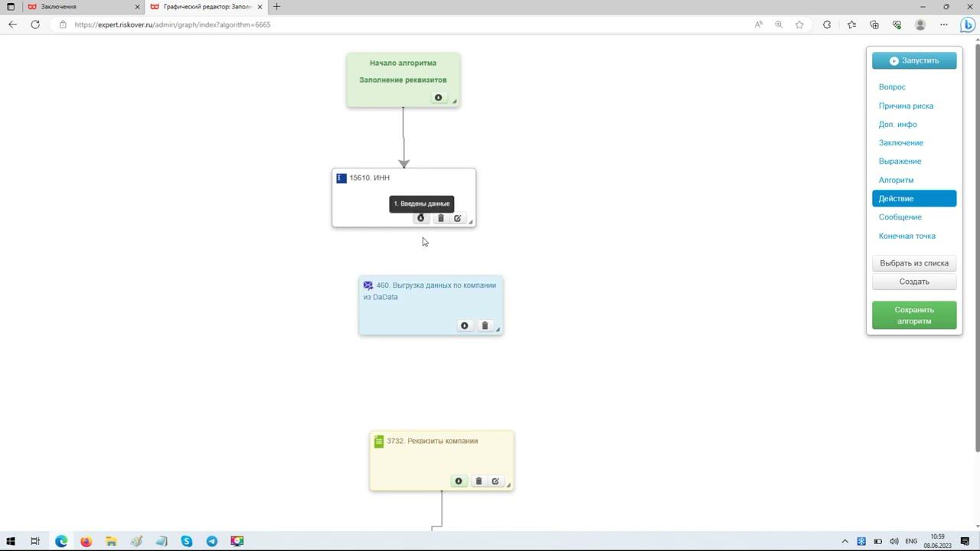Click the Начало алгоритма start node

(x=403, y=80)
